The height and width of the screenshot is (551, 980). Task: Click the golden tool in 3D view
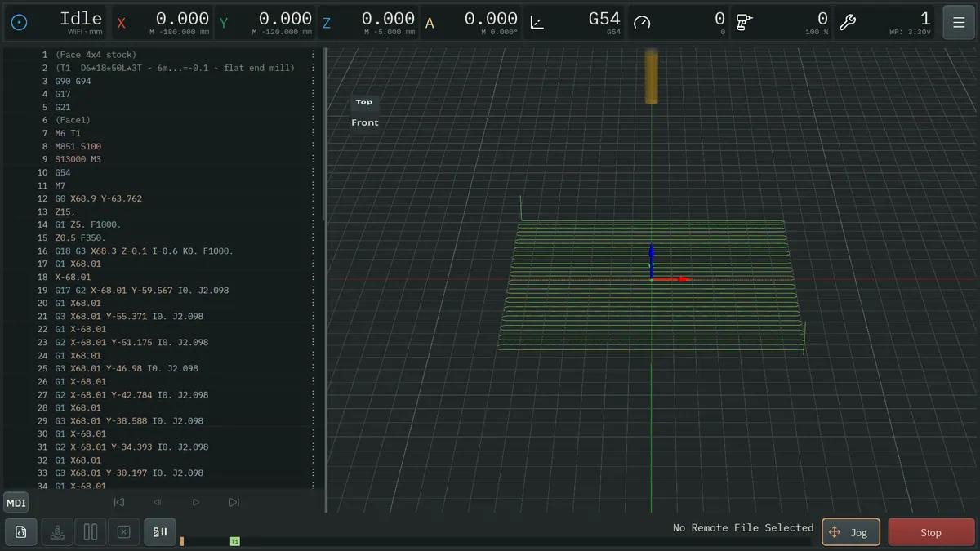tap(651, 76)
